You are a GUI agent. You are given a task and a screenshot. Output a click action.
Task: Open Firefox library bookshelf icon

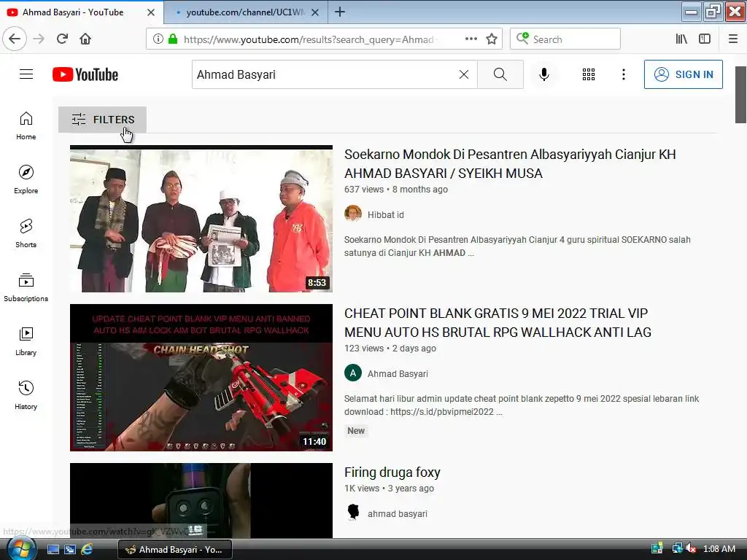pyautogui.click(x=682, y=39)
